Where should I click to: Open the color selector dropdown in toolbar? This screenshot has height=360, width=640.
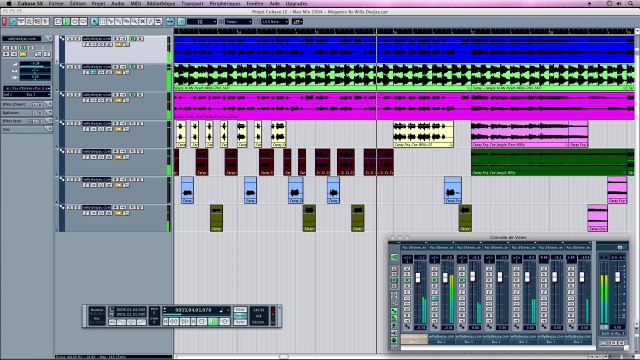pyautogui.click(x=297, y=21)
